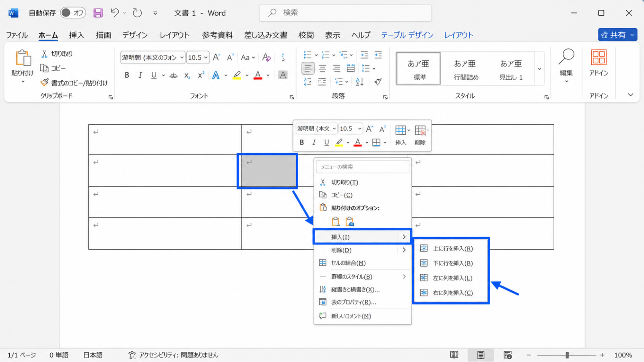The height and width of the screenshot is (362, 644).
Task: Click 表のプロパティ(R)... menu entry
Action: click(362, 302)
